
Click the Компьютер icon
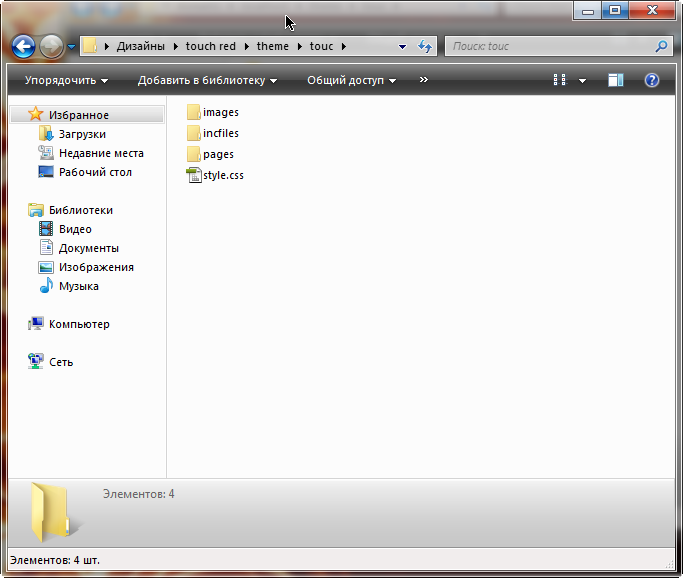click(36, 324)
